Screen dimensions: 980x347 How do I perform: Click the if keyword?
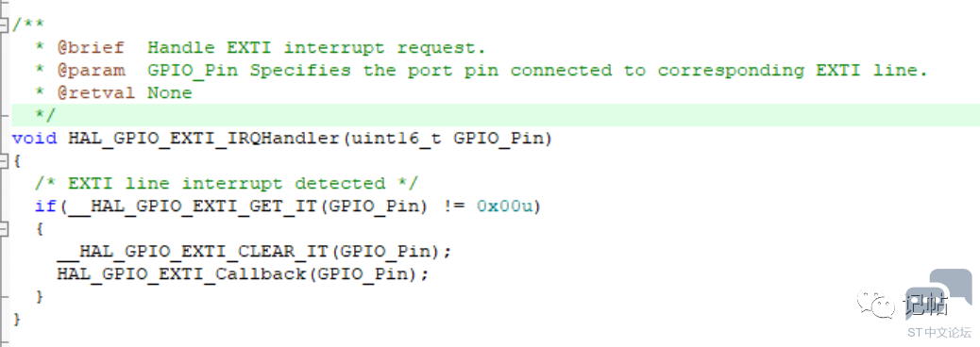(x=45, y=206)
